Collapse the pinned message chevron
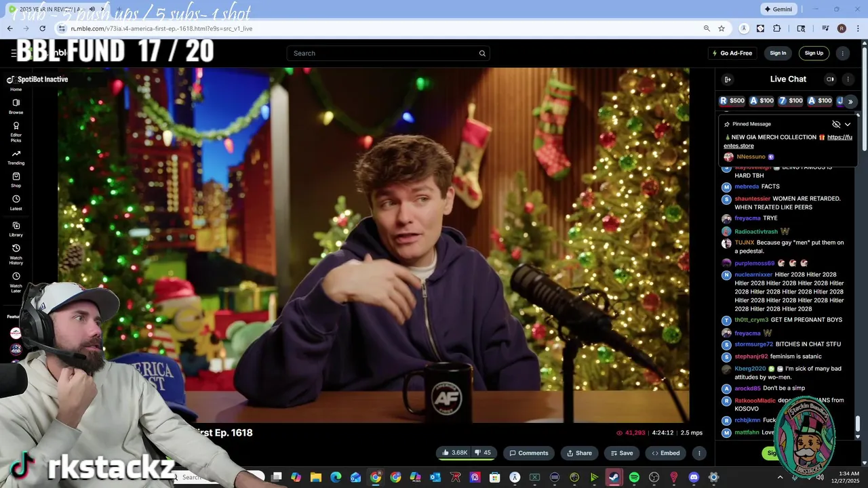Image resolution: width=868 pixels, height=488 pixels. [847, 124]
